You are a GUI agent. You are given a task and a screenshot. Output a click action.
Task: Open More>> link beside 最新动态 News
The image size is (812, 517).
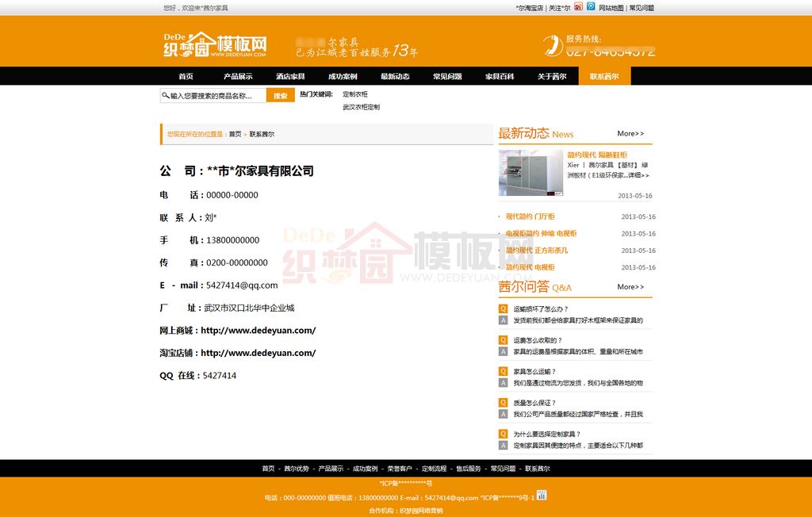tap(630, 134)
